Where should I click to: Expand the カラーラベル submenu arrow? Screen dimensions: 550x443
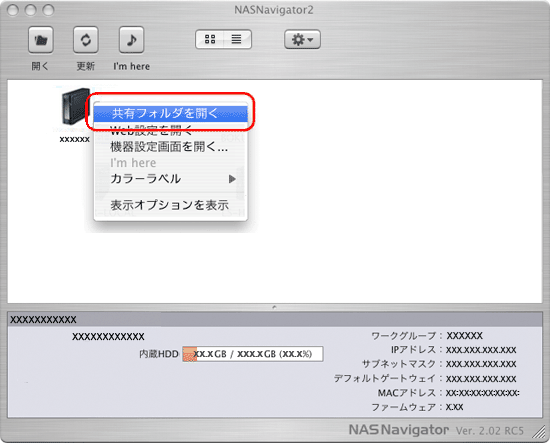click(x=232, y=179)
